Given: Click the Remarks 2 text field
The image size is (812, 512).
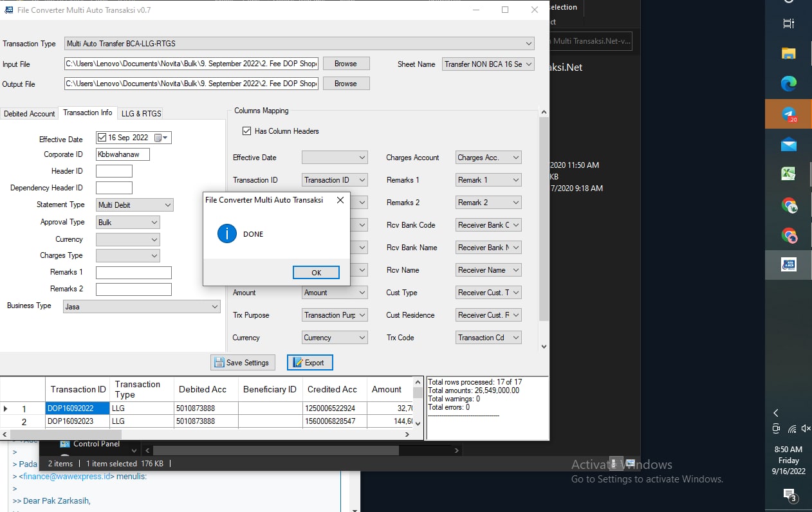Looking at the screenshot, I should click(x=134, y=289).
